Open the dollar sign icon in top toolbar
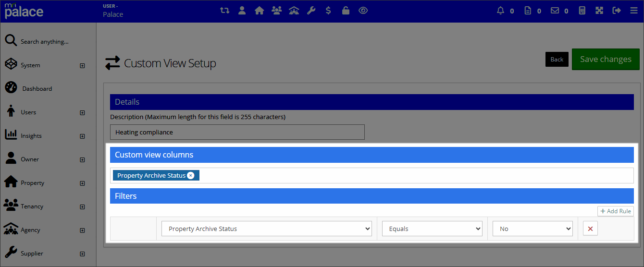The width and height of the screenshot is (644, 267). 328,10
